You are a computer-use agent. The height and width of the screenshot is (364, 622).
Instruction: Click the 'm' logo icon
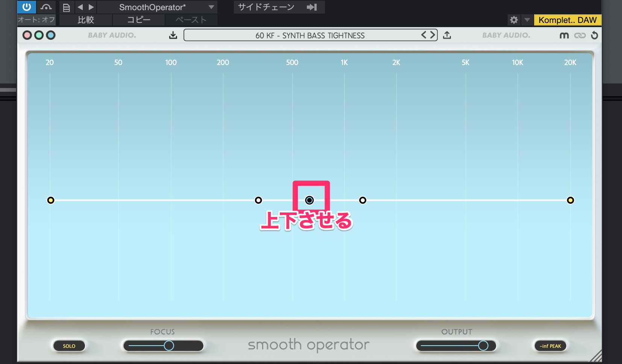coord(564,35)
